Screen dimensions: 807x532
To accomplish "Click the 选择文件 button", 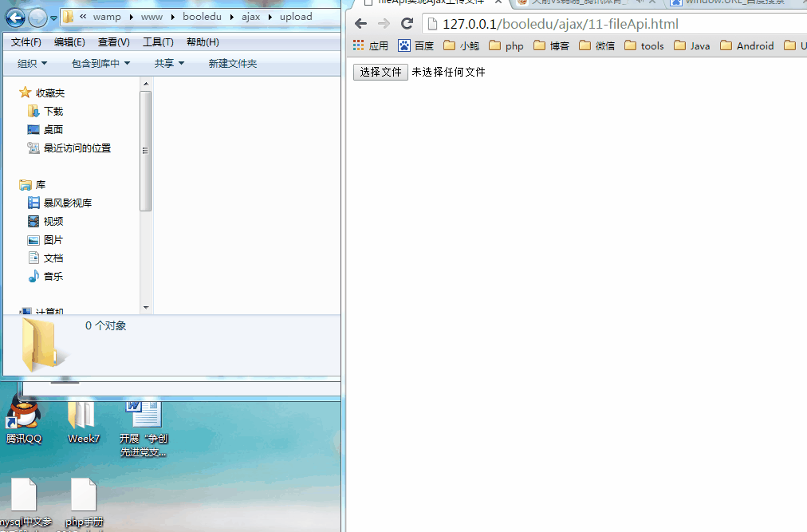I will (x=380, y=72).
